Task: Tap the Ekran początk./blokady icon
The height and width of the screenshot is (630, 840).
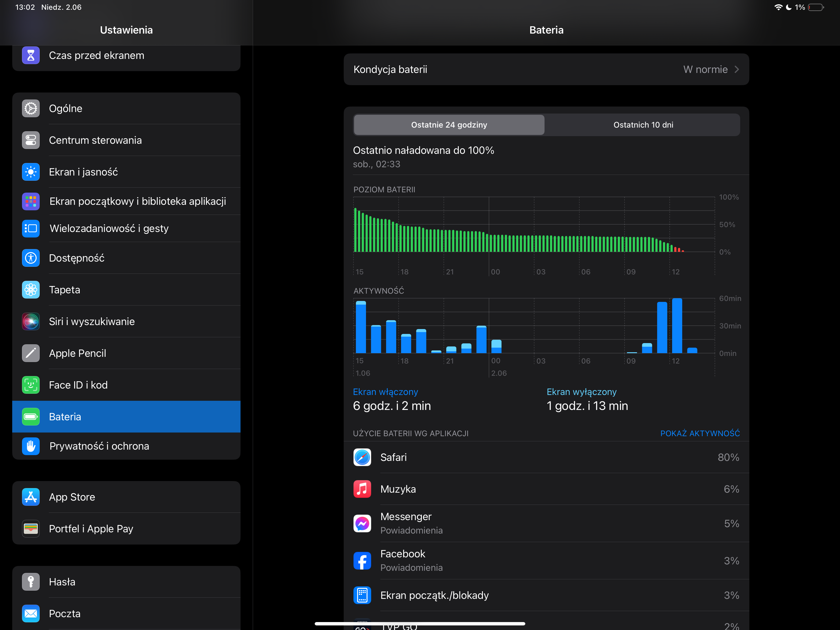Action: [x=362, y=596]
